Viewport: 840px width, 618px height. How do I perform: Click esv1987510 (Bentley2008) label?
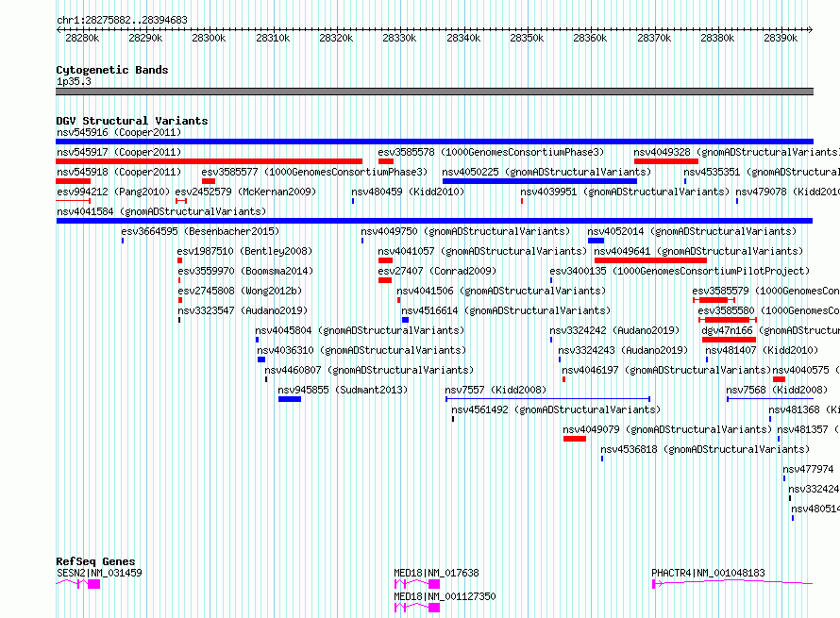(x=244, y=251)
